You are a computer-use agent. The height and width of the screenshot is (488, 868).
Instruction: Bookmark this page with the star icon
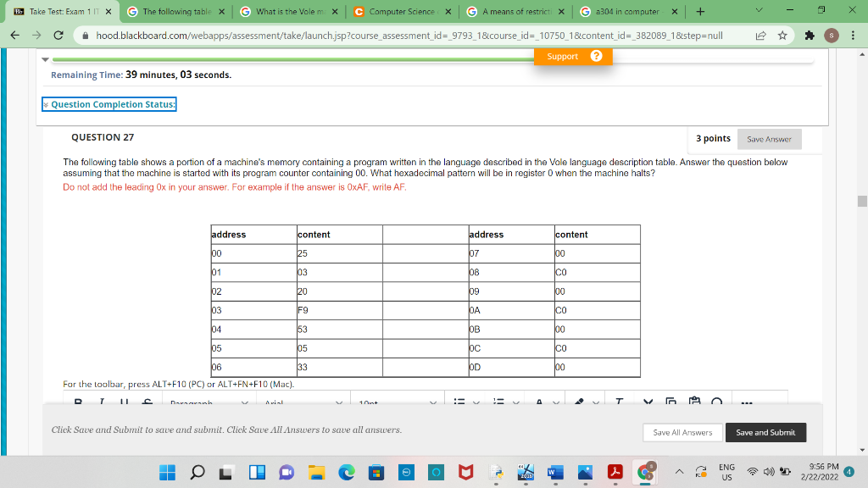coord(782,36)
